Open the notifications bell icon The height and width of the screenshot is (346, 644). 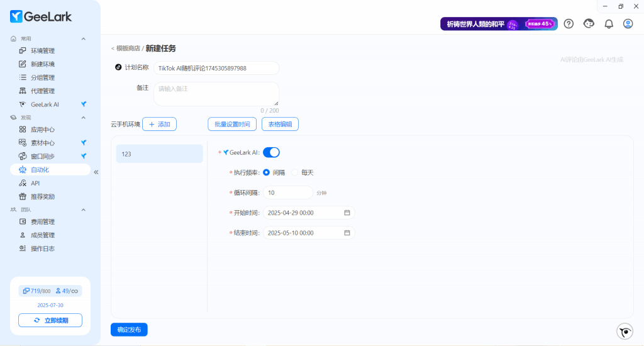[608, 24]
